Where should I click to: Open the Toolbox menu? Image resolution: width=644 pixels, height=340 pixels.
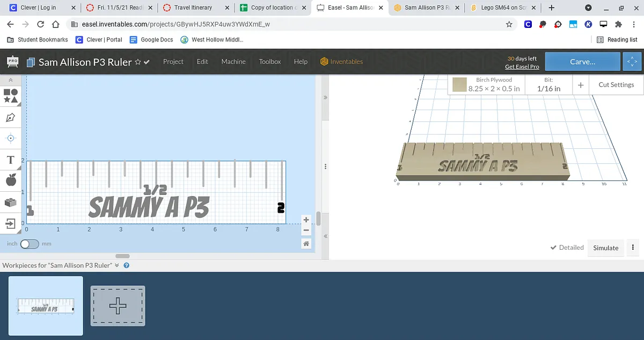(x=269, y=62)
